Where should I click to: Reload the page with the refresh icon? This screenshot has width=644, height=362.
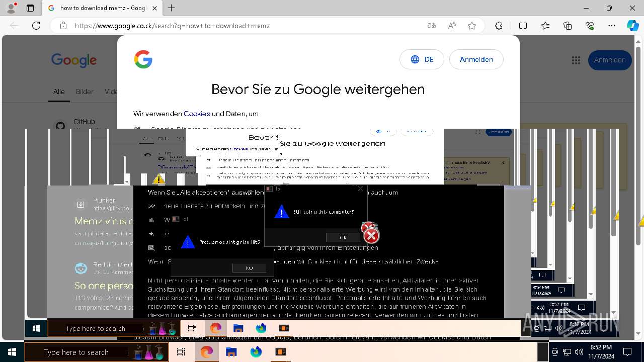click(36, 26)
